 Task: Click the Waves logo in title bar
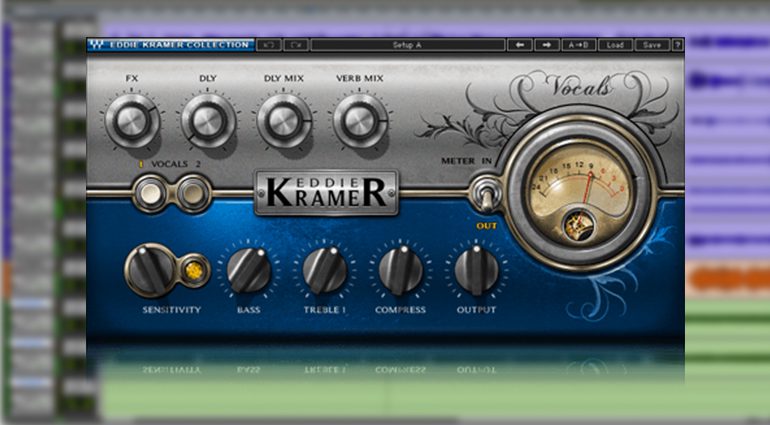(98, 45)
